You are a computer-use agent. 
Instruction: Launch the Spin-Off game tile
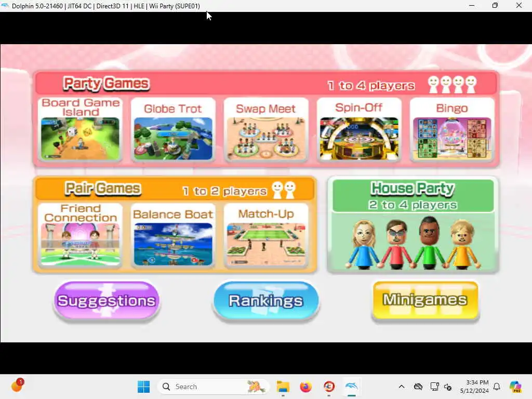359,129
